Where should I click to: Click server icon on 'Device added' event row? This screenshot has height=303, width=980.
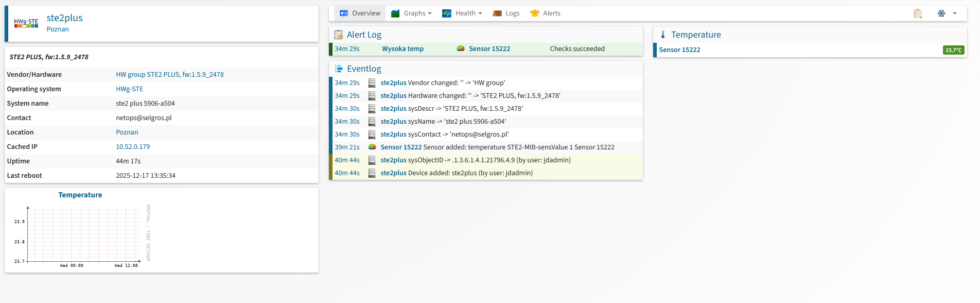tap(372, 173)
